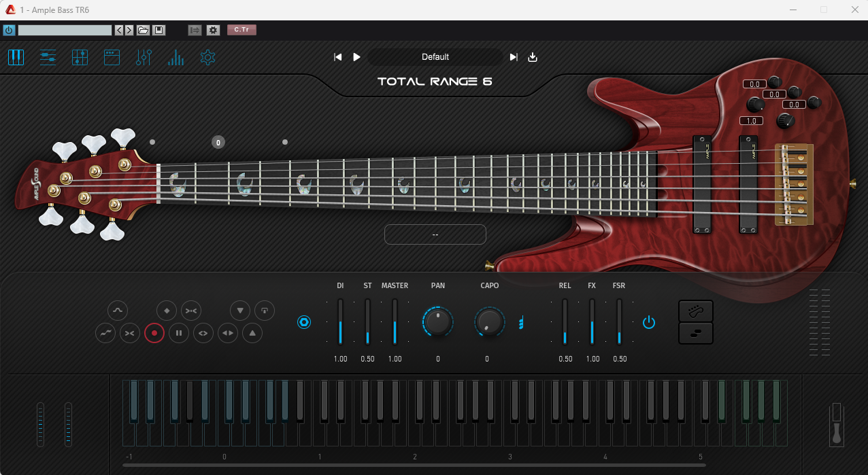868x475 pixels.
Task: Go to previous host preset arrow
Action: click(119, 30)
